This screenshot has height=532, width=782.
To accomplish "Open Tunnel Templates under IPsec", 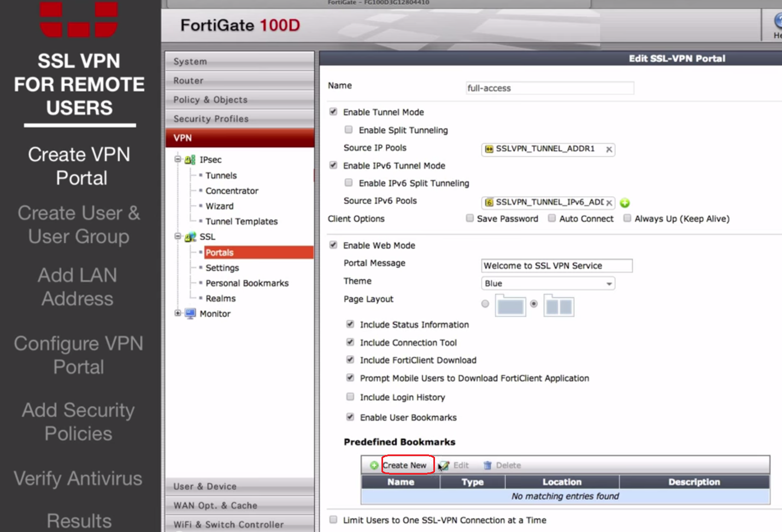I will [x=242, y=221].
